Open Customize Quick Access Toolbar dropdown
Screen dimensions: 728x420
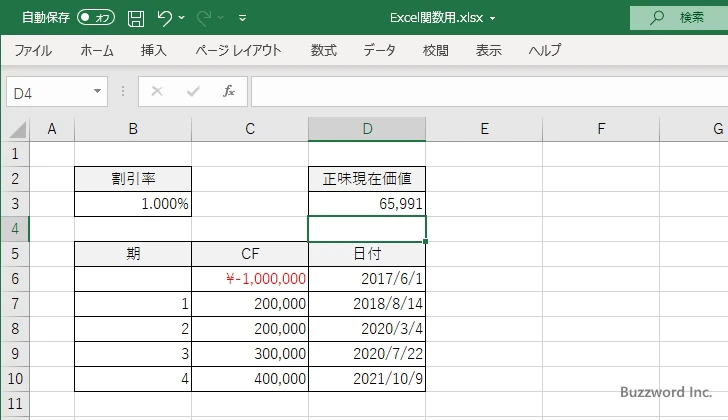[242, 18]
